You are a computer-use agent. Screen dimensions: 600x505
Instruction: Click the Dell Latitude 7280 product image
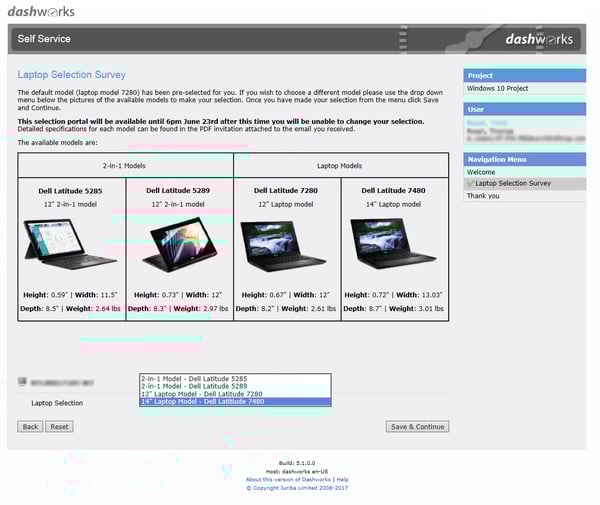(283, 246)
